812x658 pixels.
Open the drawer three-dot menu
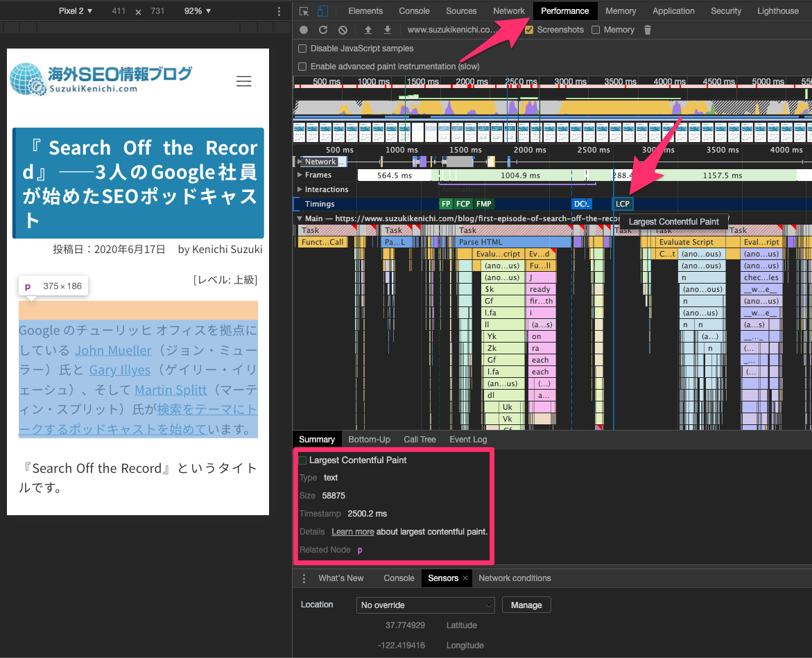pos(304,578)
